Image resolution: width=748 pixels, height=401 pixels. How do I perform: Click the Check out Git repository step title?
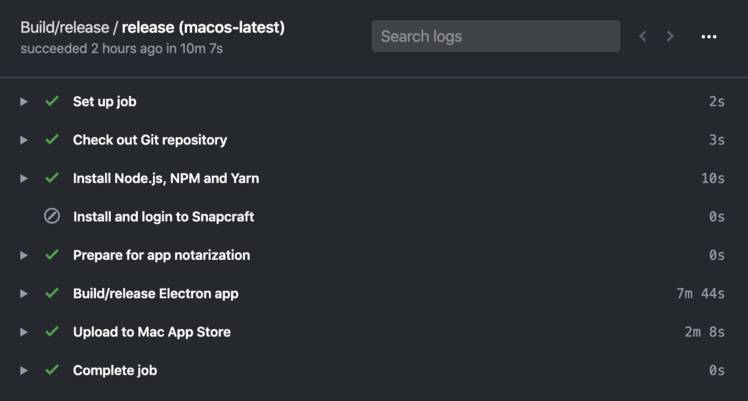pyautogui.click(x=150, y=140)
